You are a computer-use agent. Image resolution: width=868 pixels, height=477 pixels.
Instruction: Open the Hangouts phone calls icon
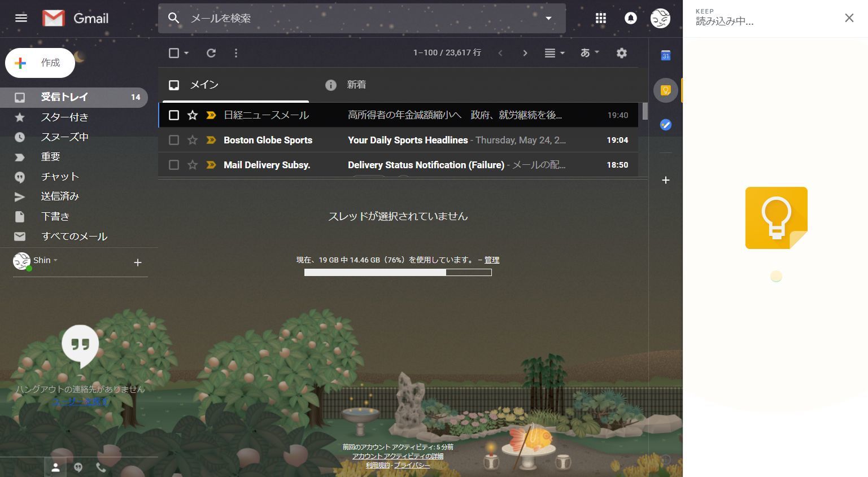click(101, 467)
